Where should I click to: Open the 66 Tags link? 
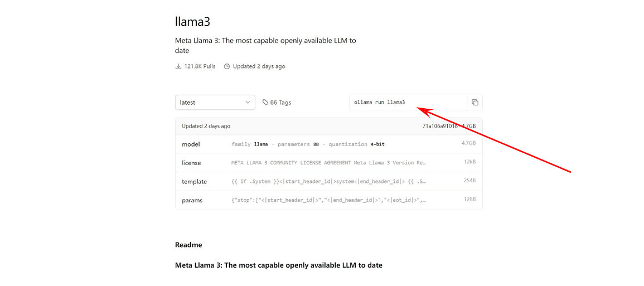pos(280,103)
